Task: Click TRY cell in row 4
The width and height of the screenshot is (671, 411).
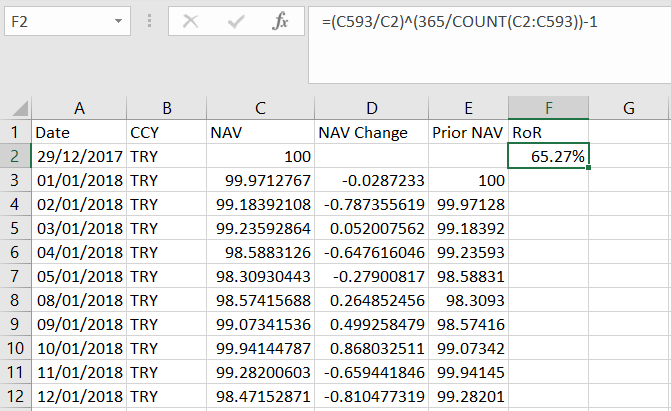Action: 166,204
